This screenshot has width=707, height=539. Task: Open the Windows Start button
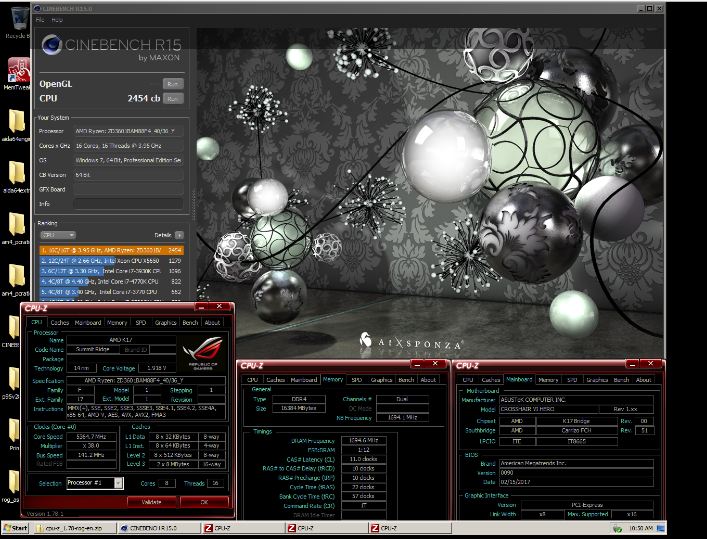(16, 527)
